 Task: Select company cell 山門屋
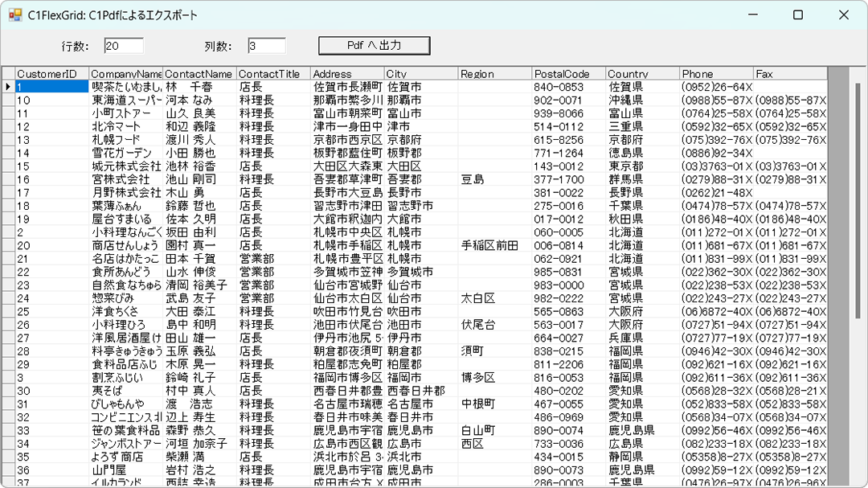(125, 470)
